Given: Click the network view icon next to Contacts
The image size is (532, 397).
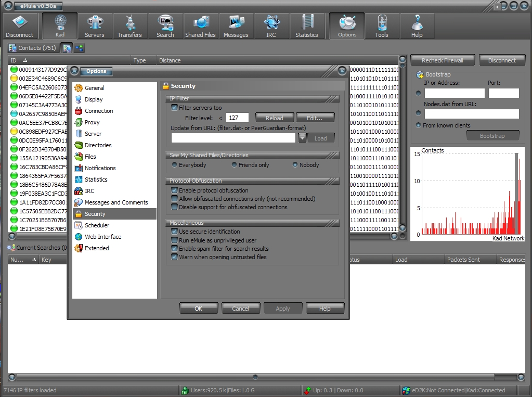Looking at the screenshot, I should click(79, 48).
